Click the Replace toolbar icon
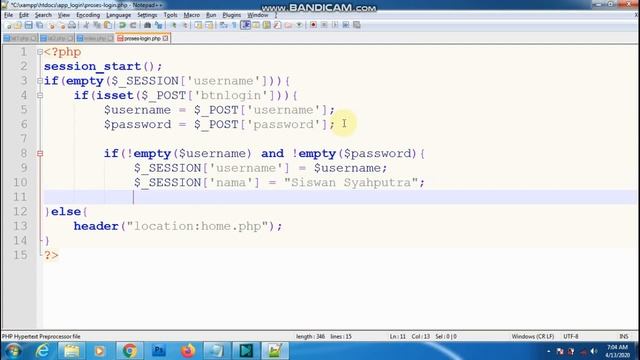This screenshot has width=640, height=360. pyautogui.click(x=158, y=25)
